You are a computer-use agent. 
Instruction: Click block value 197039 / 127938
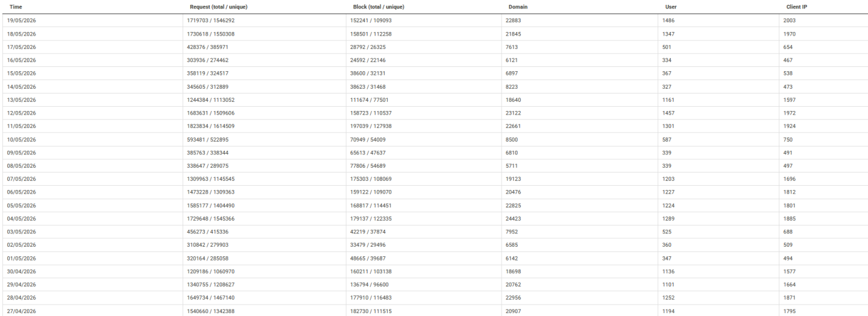point(374,126)
